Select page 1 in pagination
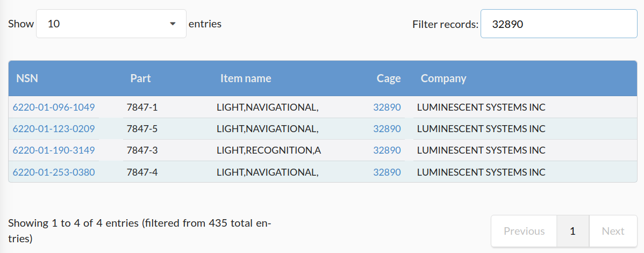This screenshot has width=644, height=253. [x=573, y=231]
